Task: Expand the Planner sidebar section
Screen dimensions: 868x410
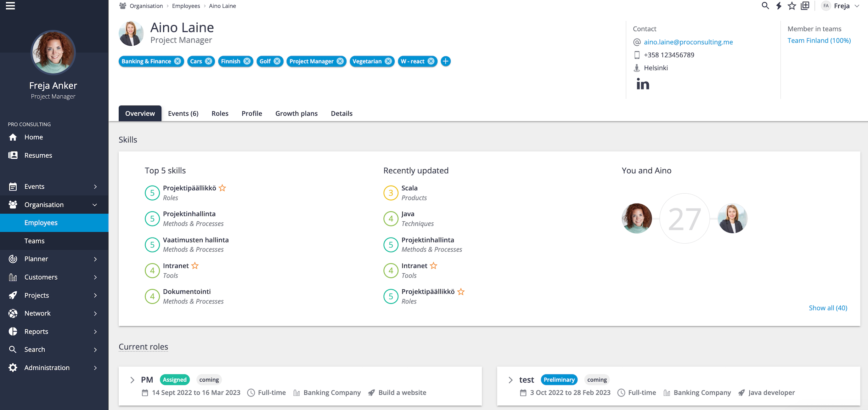Action: coord(95,259)
